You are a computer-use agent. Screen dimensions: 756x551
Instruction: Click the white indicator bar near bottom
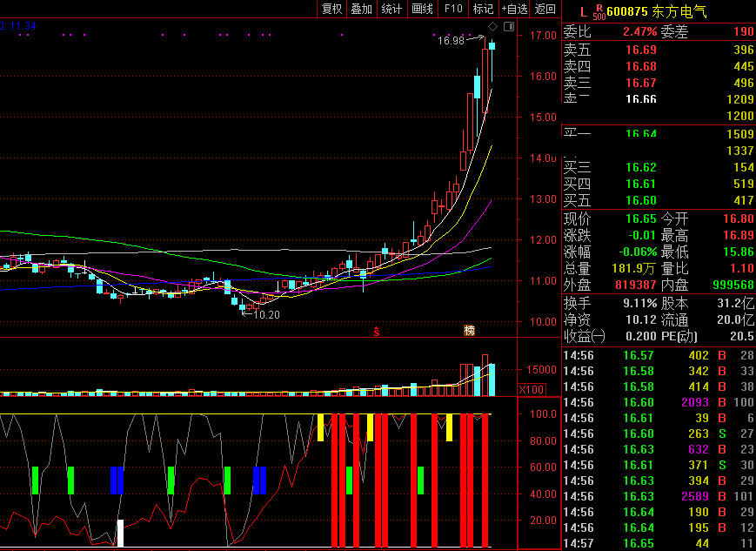[x=121, y=533]
